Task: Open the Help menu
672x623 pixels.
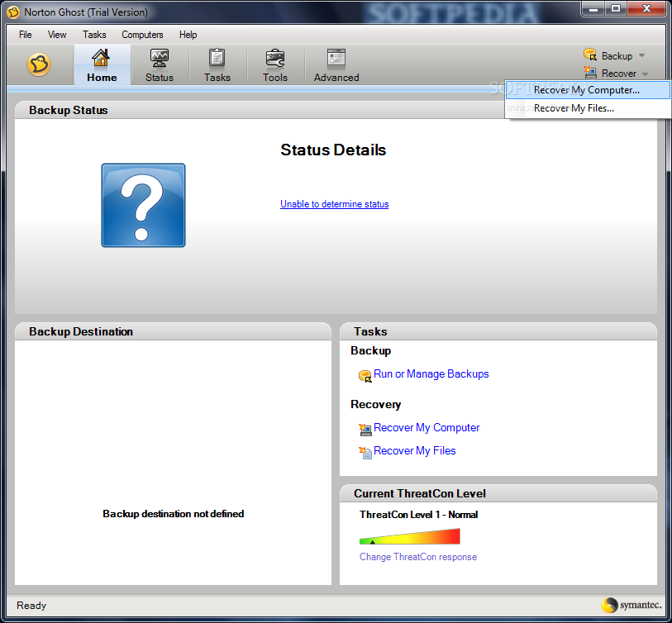Action: [x=188, y=35]
